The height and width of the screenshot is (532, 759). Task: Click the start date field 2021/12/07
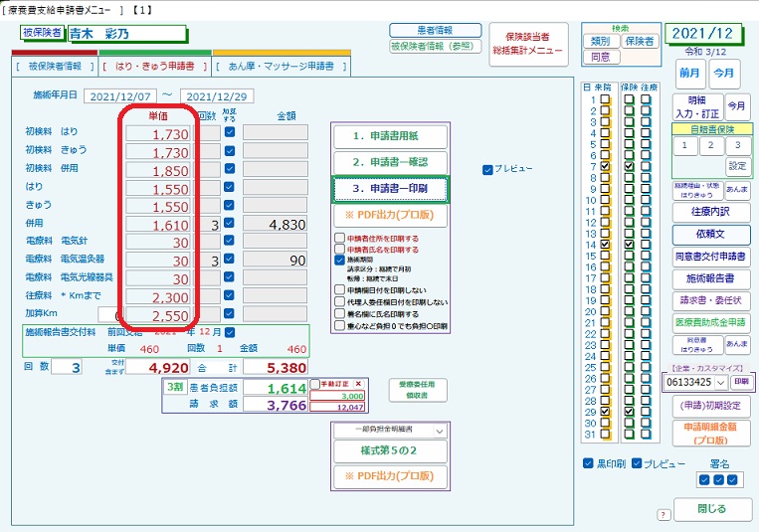pos(120,96)
